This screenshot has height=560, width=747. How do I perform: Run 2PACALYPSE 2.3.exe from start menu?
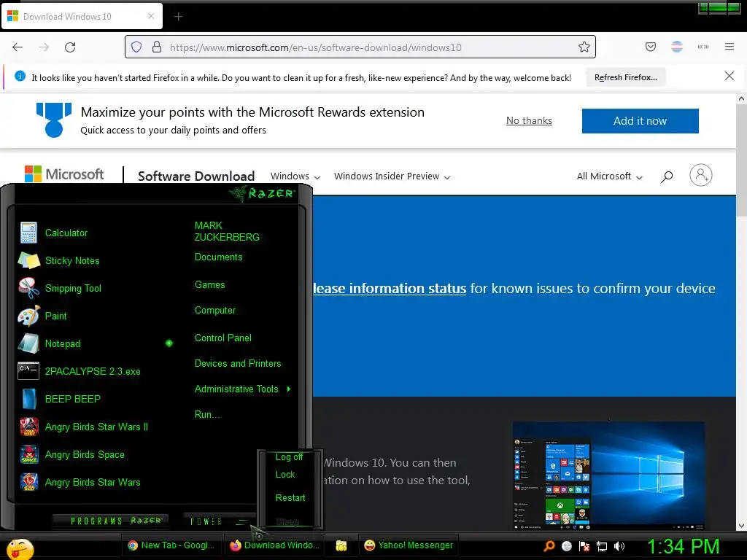coord(93,371)
